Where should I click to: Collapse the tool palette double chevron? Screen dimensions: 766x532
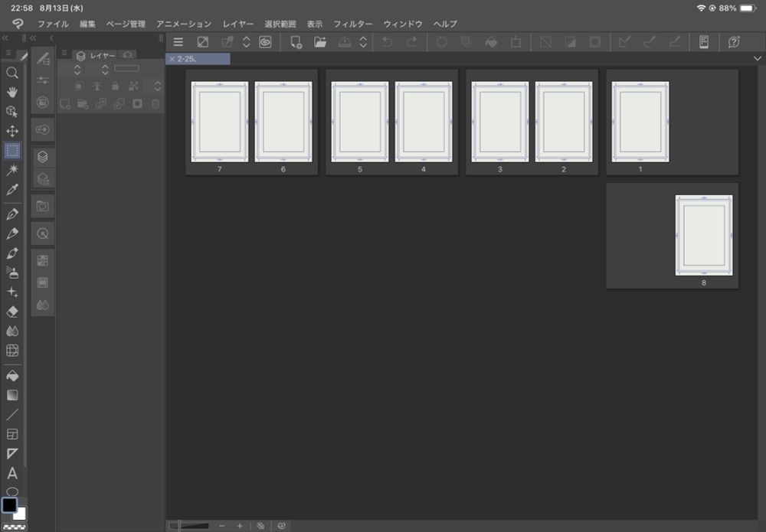click(x=5, y=38)
